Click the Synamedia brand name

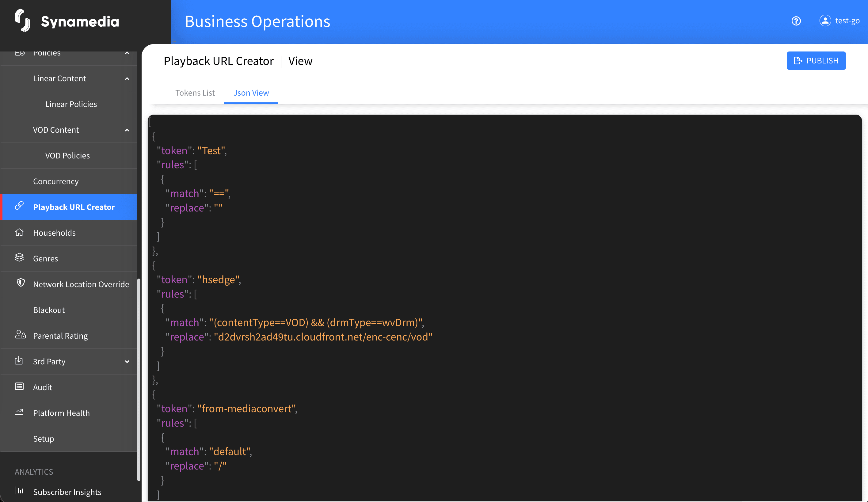(x=80, y=22)
